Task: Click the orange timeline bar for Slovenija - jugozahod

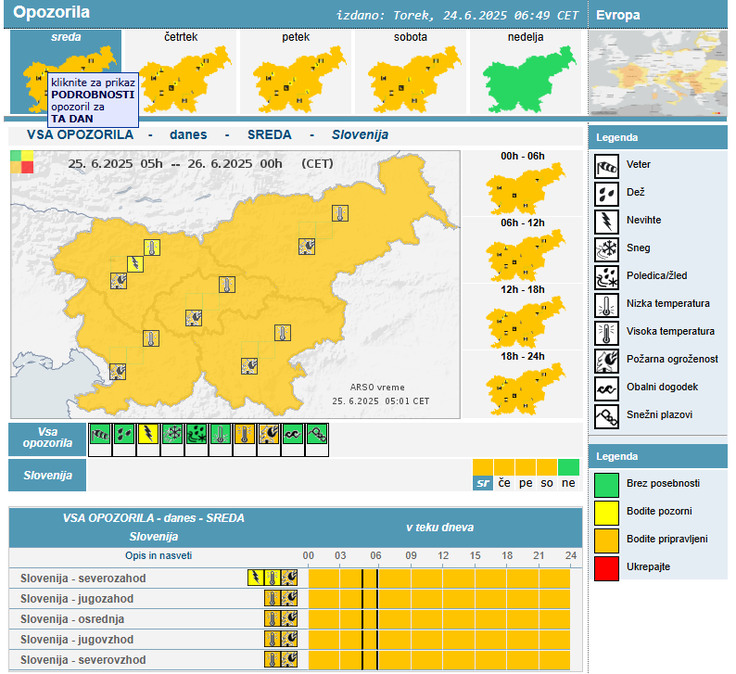Action: 439,598
